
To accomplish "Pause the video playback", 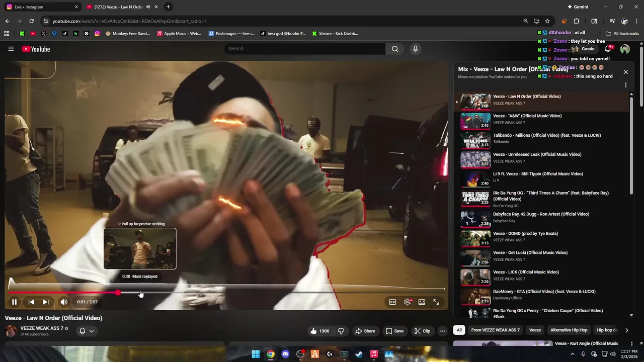I will 14,302.
